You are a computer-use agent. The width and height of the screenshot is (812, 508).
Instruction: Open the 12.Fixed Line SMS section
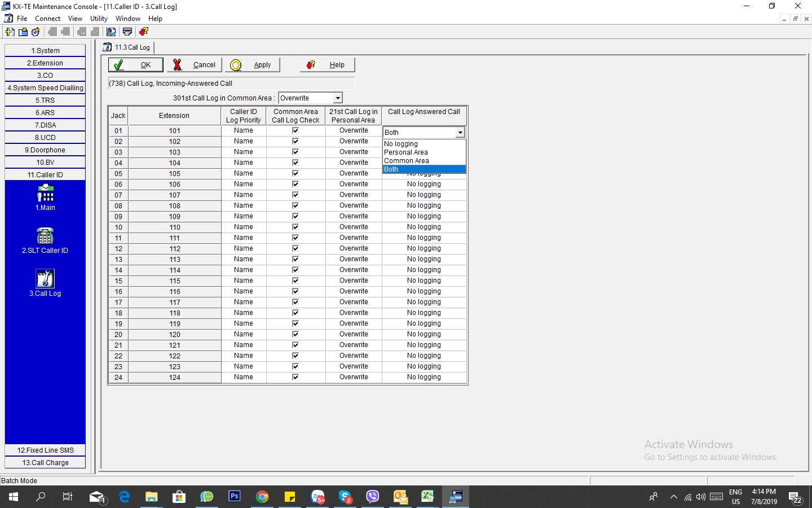[45, 450]
